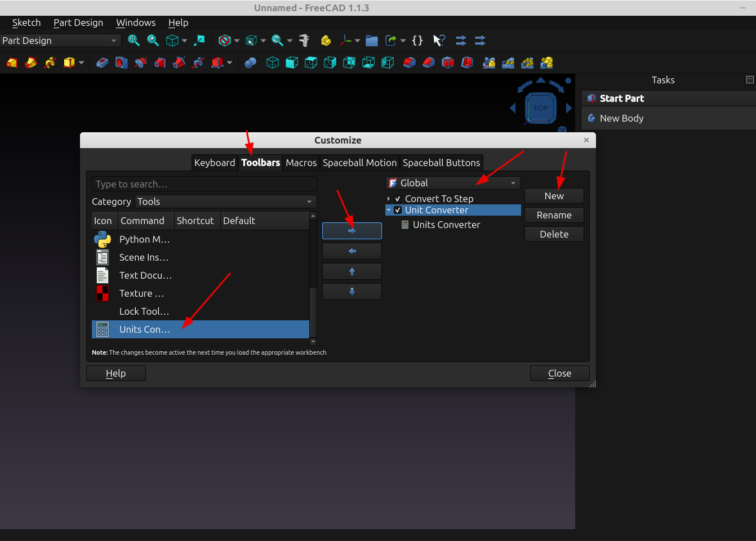Click the Delete button
The image size is (756, 541).
click(554, 234)
